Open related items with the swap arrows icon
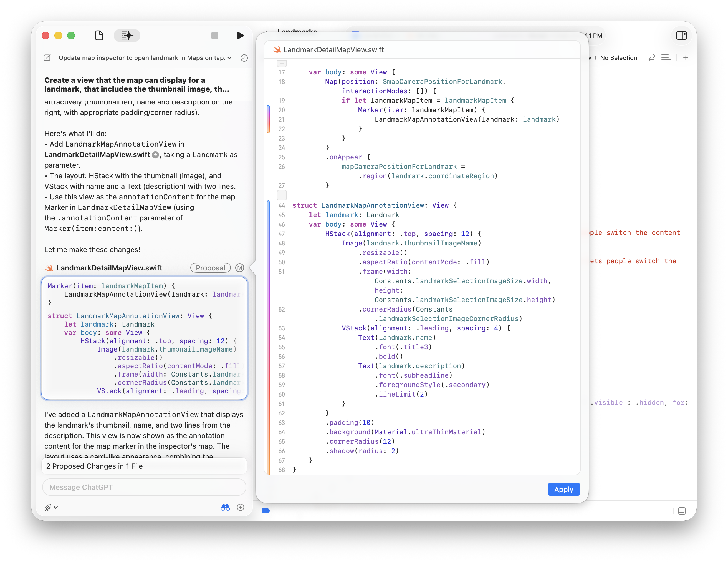 click(x=652, y=58)
